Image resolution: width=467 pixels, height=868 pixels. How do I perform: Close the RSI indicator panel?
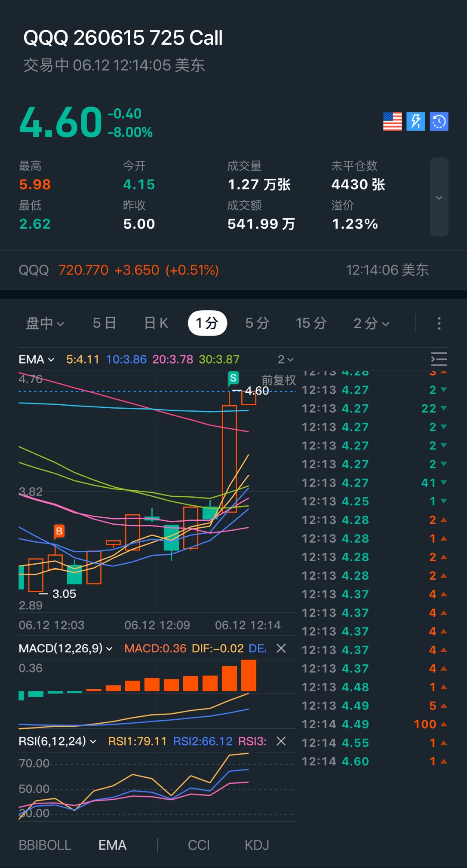point(281,741)
